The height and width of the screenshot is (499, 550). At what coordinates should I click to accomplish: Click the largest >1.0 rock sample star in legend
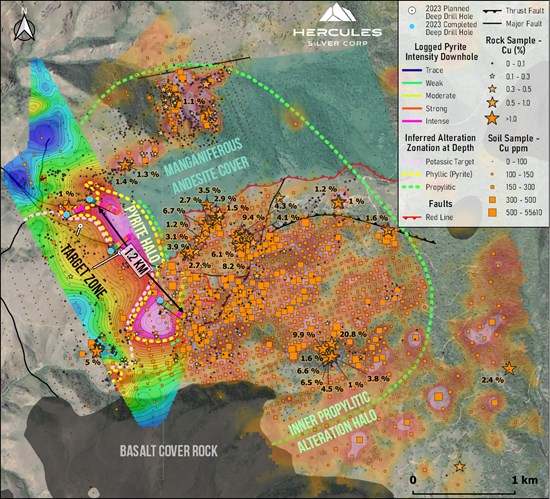tap(492, 118)
